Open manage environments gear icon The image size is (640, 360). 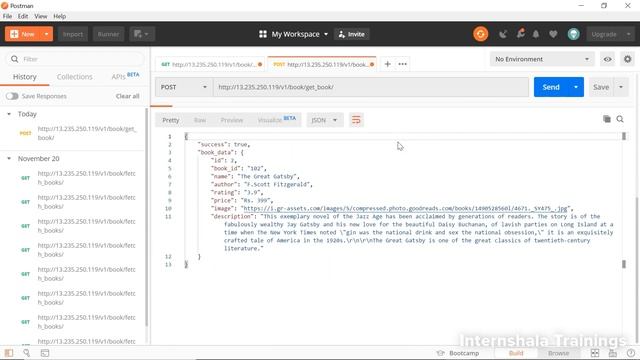[627, 59]
